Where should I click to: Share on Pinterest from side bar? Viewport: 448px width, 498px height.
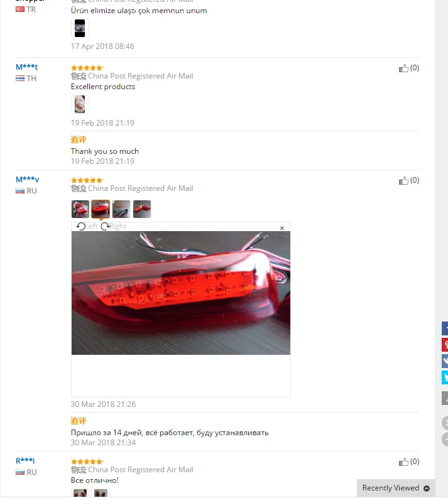(445, 345)
